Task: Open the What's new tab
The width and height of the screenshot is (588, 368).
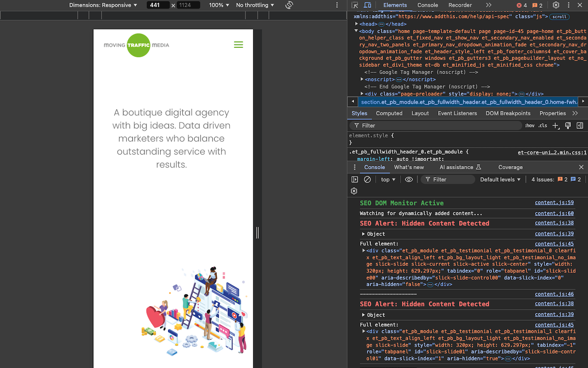Action: point(409,167)
